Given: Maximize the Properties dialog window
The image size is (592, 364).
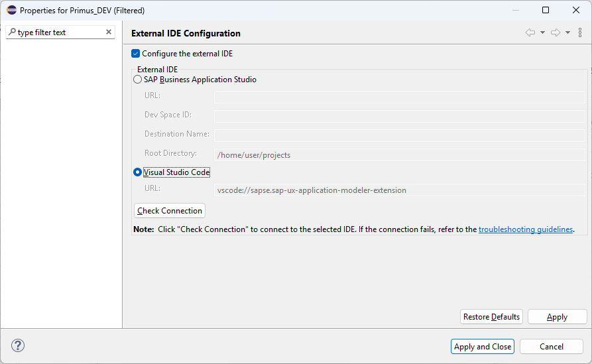Looking at the screenshot, I should point(546,10).
